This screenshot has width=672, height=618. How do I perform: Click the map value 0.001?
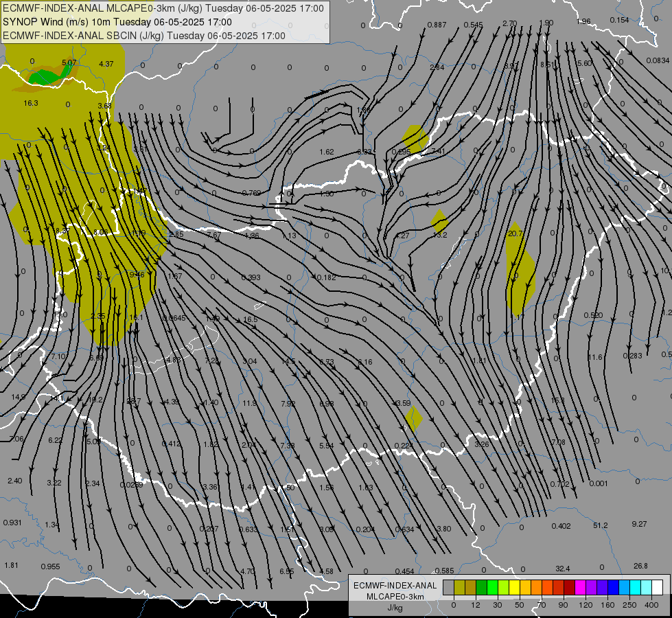click(x=599, y=483)
